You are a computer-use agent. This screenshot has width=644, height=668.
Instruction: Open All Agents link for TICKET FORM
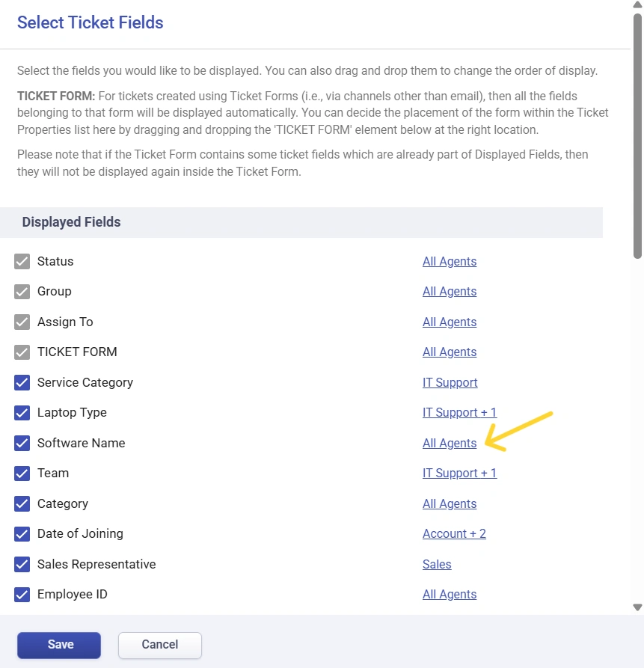pos(450,352)
